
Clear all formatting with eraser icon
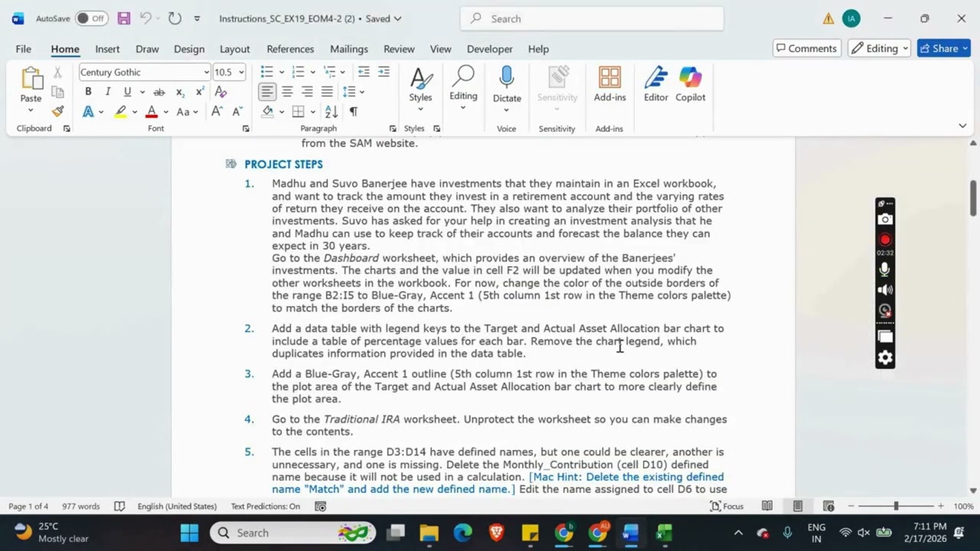[x=220, y=92]
